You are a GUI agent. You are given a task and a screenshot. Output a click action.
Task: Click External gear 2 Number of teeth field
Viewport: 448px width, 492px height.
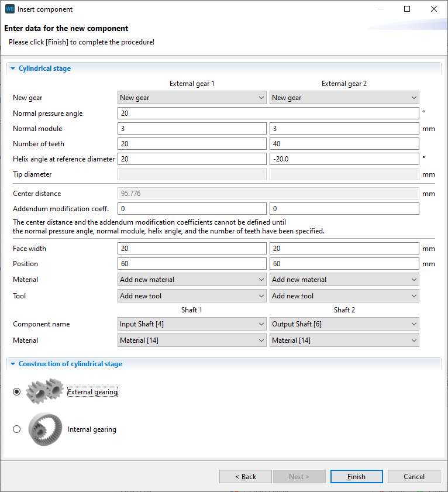click(x=344, y=144)
